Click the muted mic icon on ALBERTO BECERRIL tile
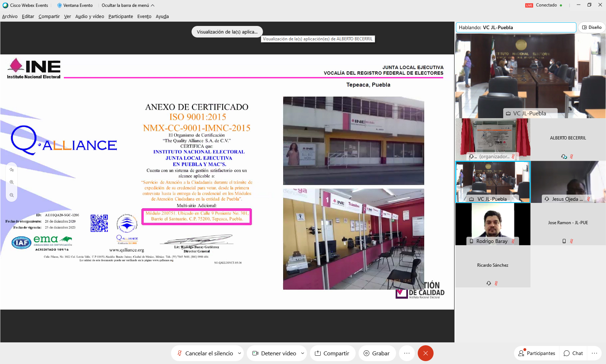 click(571, 156)
